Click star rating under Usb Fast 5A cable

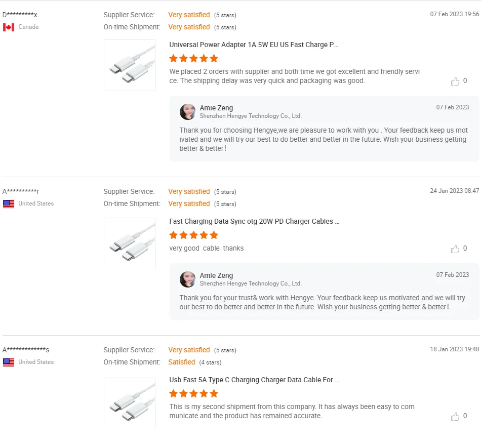click(193, 394)
